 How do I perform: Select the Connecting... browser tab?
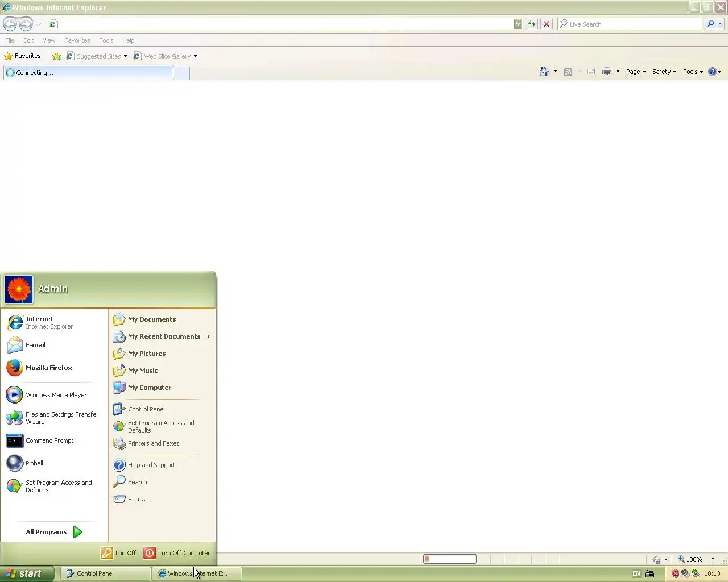click(88, 73)
